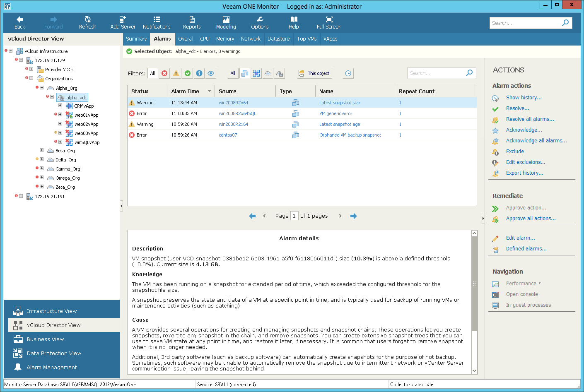Expand the Provider VDCs node
This screenshot has height=392, width=584.
click(x=31, y=69)
